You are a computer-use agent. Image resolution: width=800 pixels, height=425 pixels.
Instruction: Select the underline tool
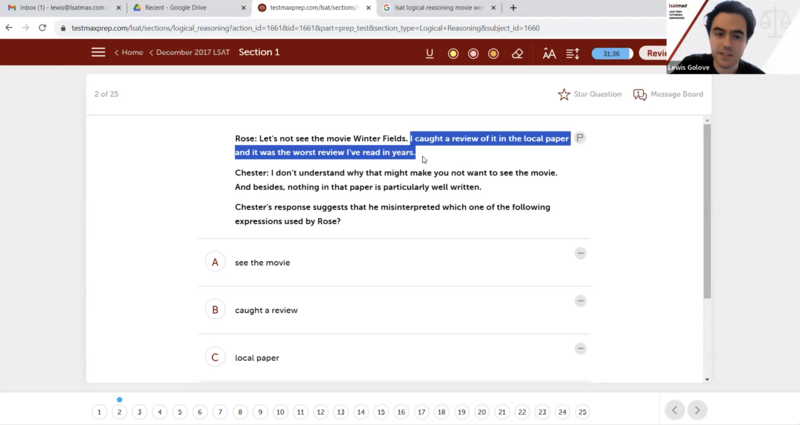430,53
